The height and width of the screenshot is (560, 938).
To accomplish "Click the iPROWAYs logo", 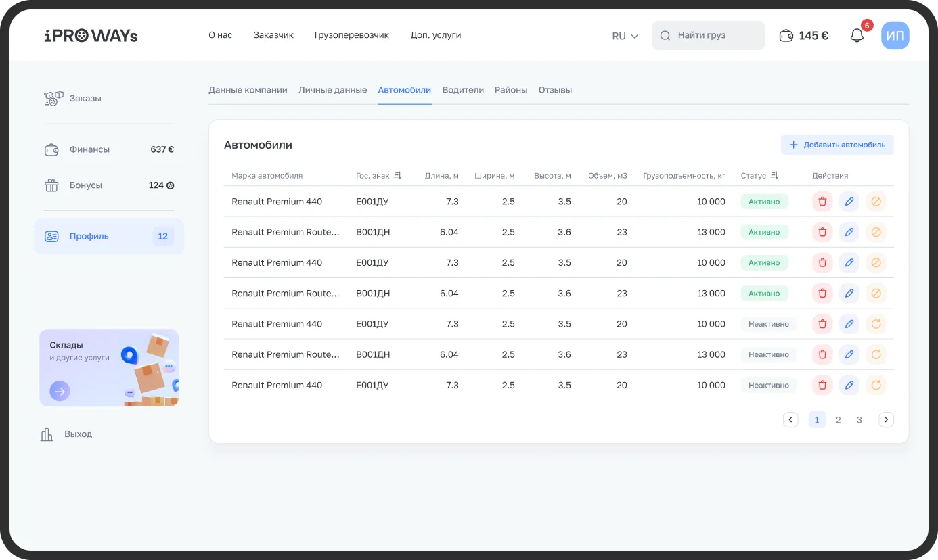I will 91,36.
